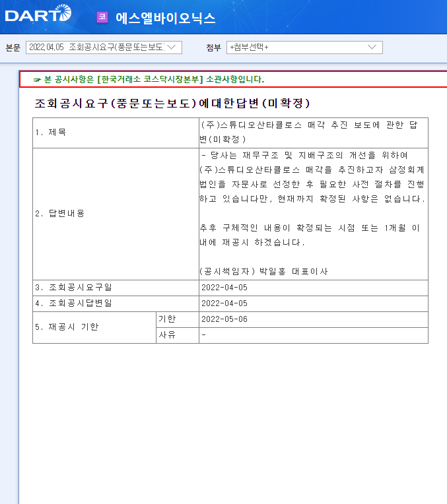Click the green 한국거래소 코스닥시장본부 notice text
This screenshot has height=504, width=447.
pyautogui.click(x=154, y=79)
